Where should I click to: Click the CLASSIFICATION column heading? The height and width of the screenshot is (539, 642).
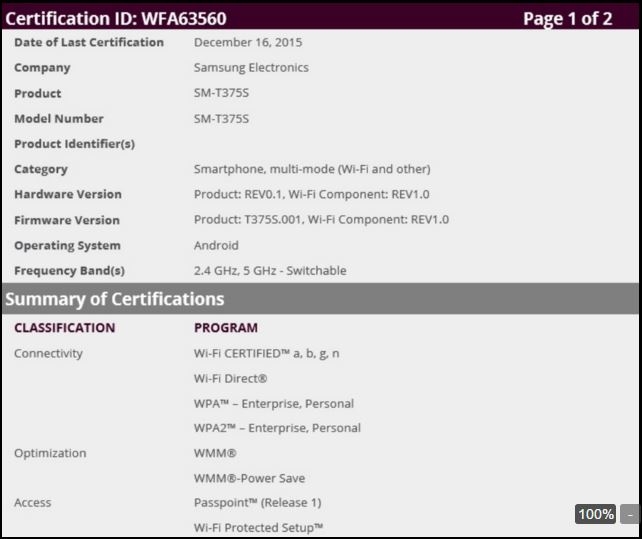(x=65, y=328)
